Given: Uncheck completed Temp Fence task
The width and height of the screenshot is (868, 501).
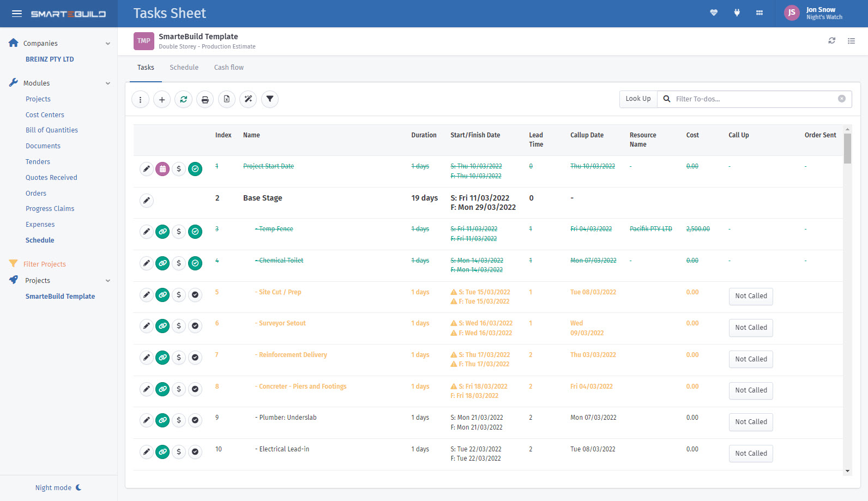Looking at the screenshot, I should 195,232.
